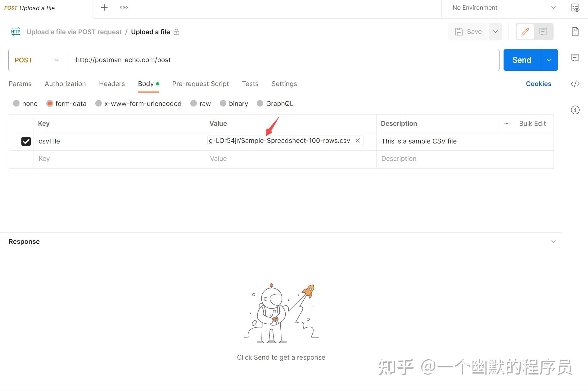Select the pencil edit mode icon
The image size is (588, 391).
pyautogui.click(x=525, y=31)
